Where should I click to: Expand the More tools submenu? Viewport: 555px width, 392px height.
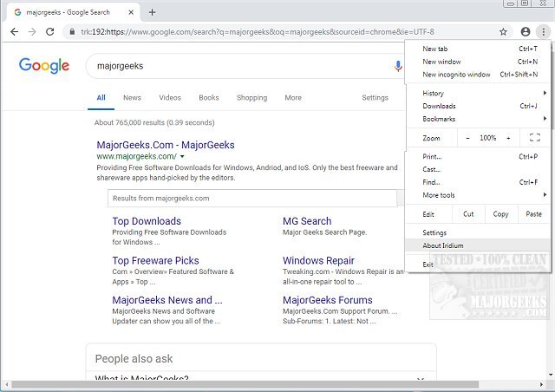pos(478,195)
